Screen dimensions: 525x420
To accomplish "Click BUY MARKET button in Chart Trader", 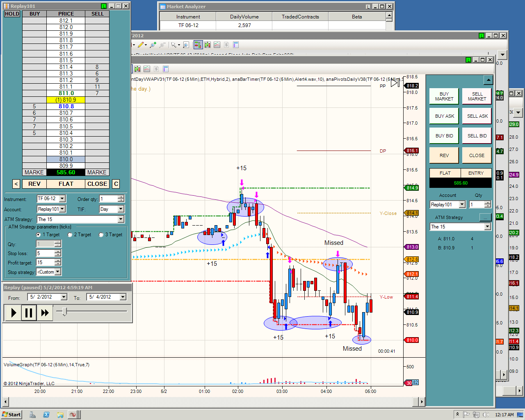I will click(444, 96).
